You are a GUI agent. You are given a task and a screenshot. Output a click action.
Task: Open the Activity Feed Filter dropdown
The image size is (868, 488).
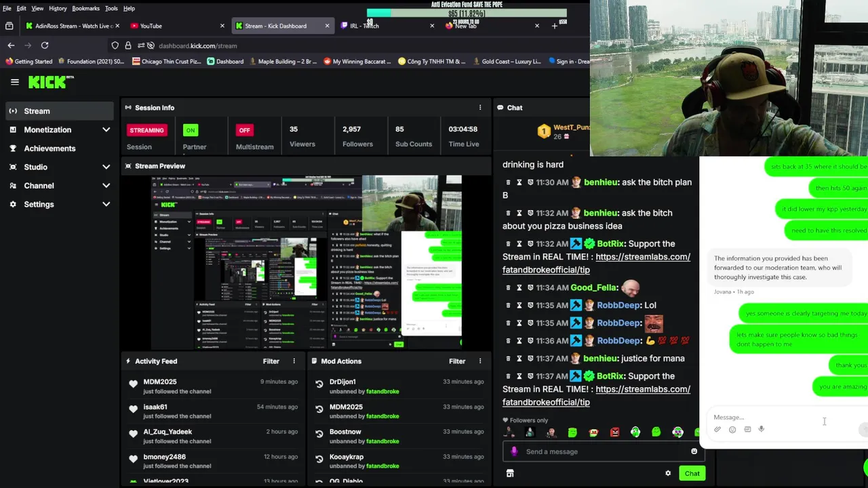271,361
